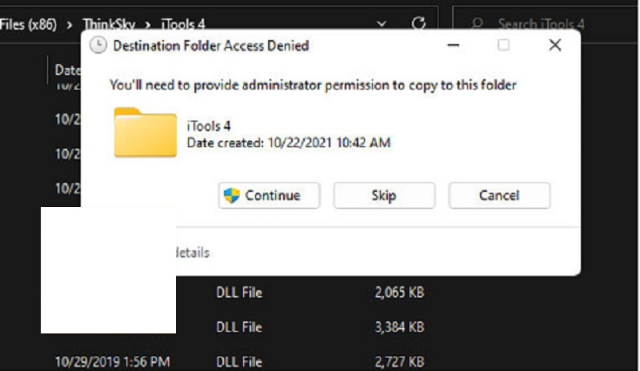
Task: Click the UAC shield icon on Continue
Action: [232, 195]
